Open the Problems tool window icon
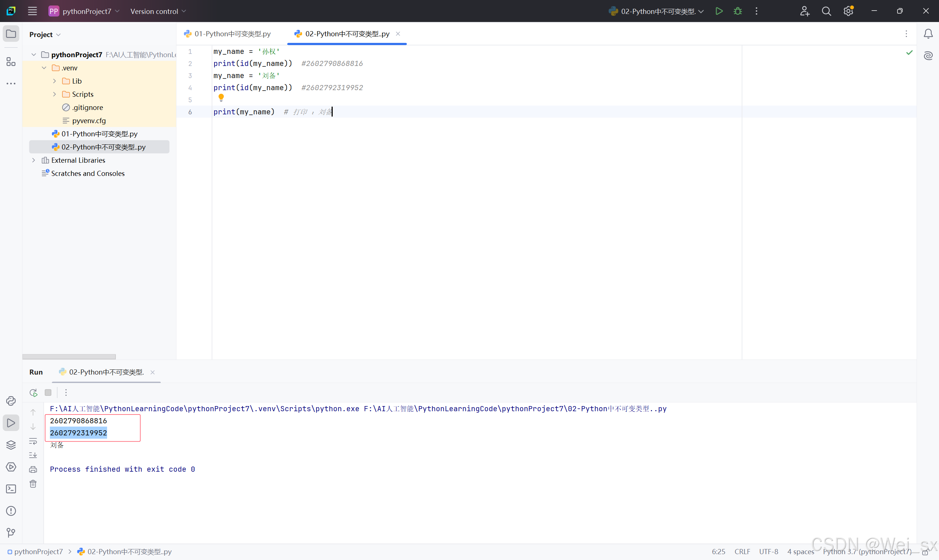Image resolution: width=939 pixels, height=560 pixels. 11,511
